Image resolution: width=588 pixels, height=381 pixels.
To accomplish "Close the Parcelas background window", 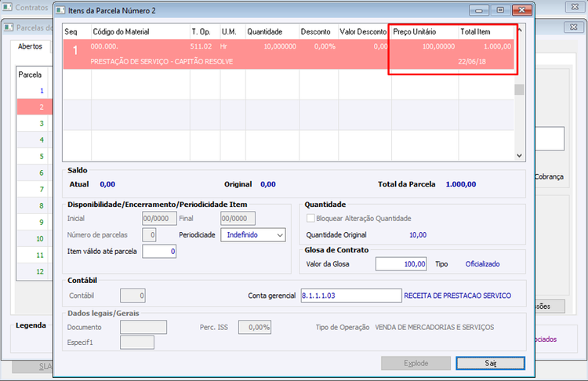I will click(x=573, y=27).
